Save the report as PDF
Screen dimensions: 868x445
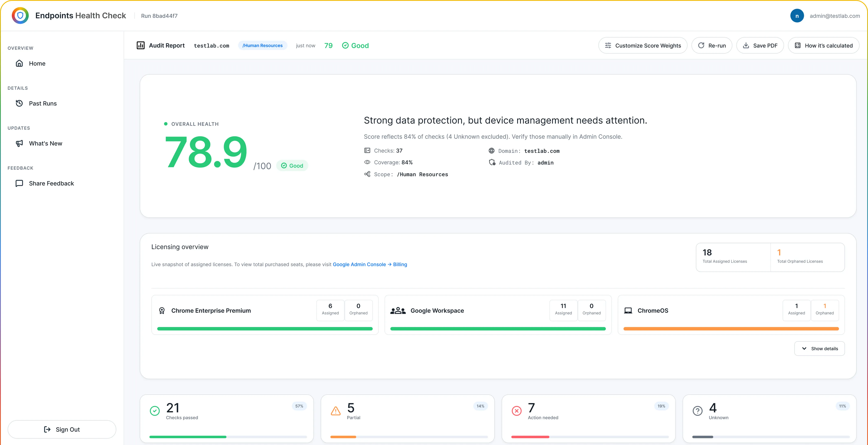click(760, 45)
